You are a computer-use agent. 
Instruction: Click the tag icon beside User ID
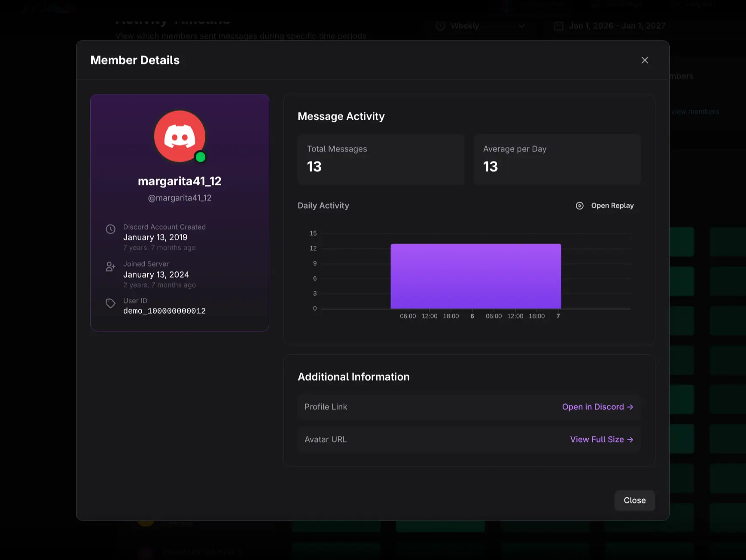[111, 303]
